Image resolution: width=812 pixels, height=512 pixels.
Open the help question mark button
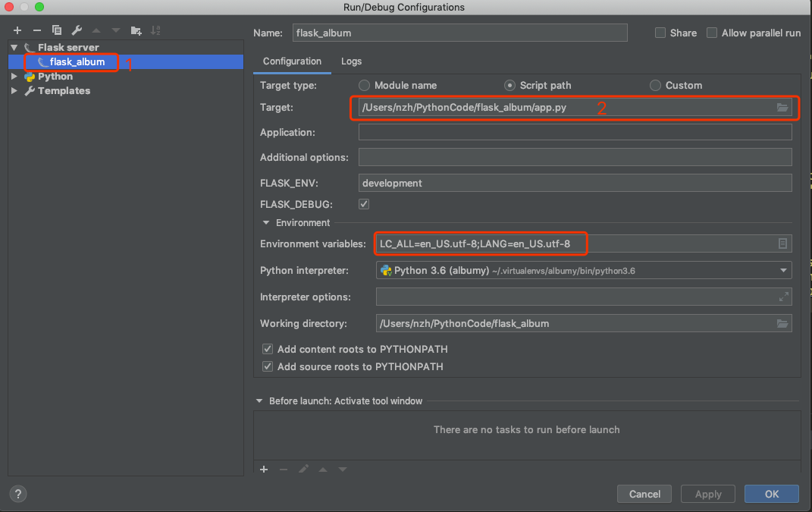(18, 494)
